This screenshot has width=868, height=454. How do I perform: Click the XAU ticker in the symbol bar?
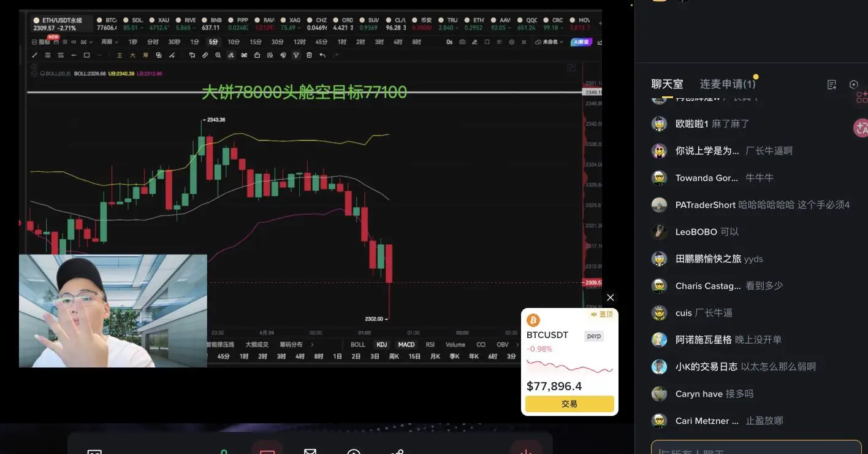click(161, 24)
